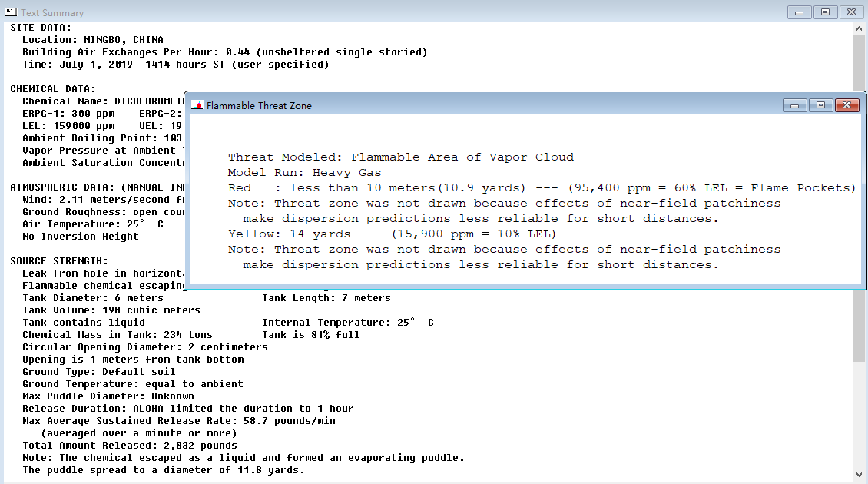Click 'Tank Volume: 198 cubic meters' line

click(x=111, y=310)
